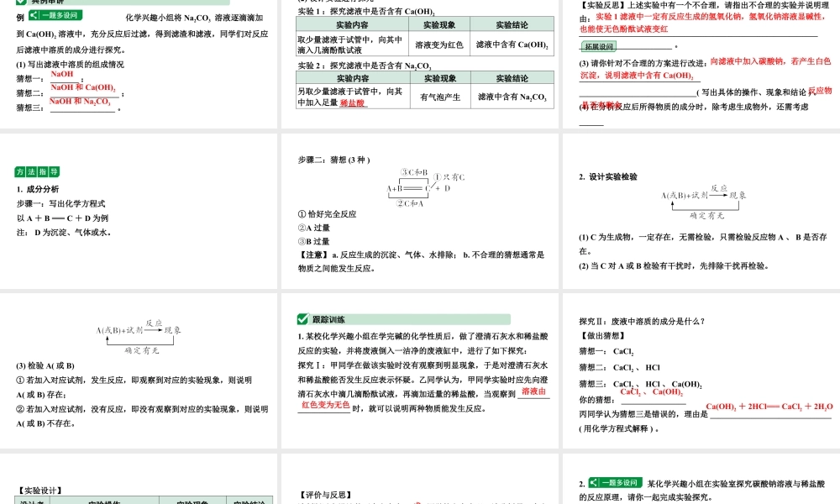
Task: Select the '实验现象' table header
Action: pyautogui.click(x=438, y=24)
